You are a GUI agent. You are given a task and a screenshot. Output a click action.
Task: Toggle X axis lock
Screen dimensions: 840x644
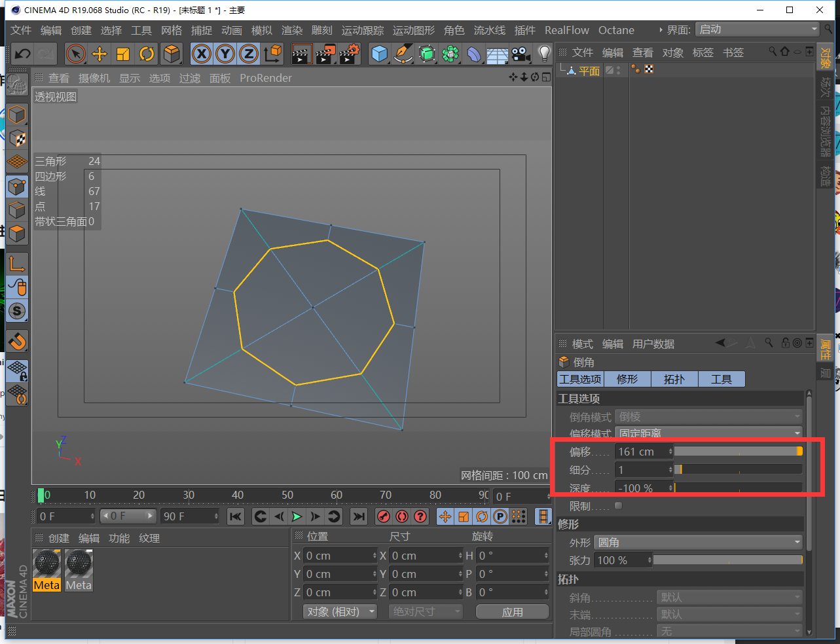pyautogui.click(x=202, y=54)
